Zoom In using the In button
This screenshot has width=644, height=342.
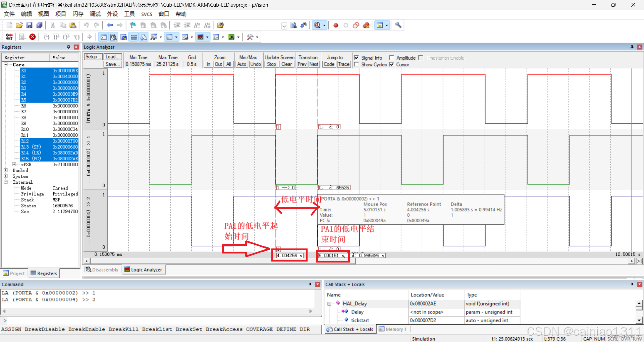208,64
